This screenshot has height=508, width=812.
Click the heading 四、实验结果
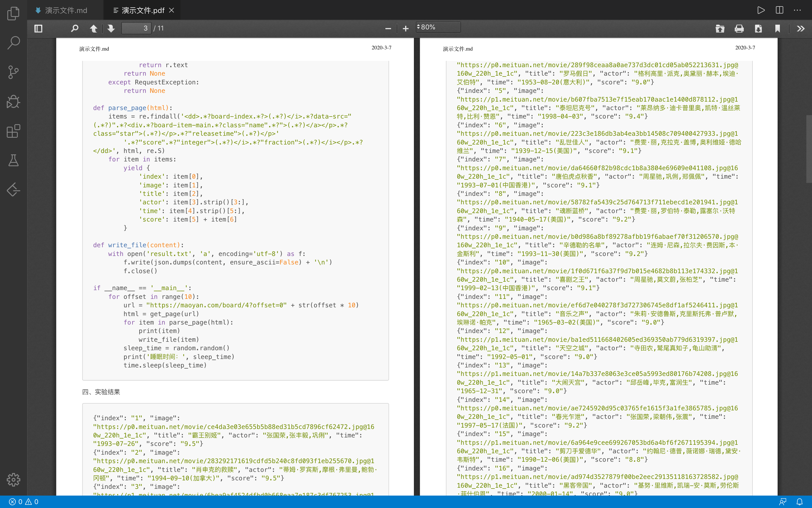pos(101,392)
